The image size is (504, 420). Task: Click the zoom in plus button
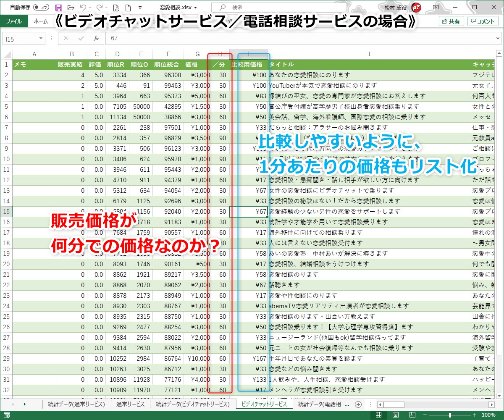(x=474, y=415)
